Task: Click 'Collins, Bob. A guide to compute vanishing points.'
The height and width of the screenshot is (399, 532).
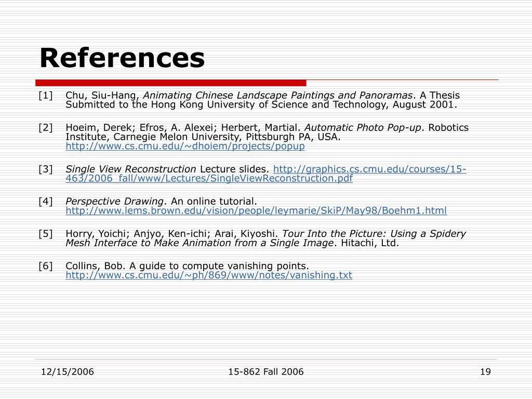Action: [x=187, y=265]
